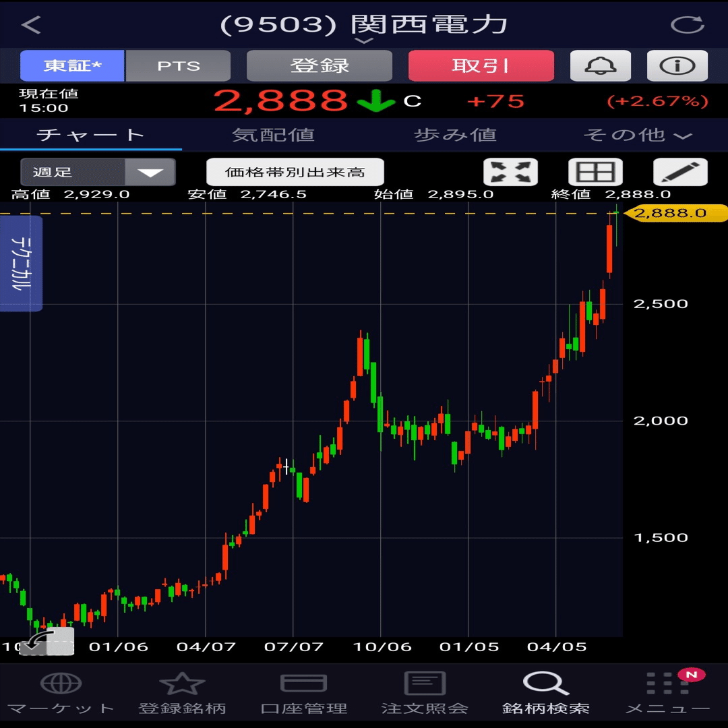Tap the current price 2,888
The height and width of the screenshot is (728, 728).
click(280, 100)
